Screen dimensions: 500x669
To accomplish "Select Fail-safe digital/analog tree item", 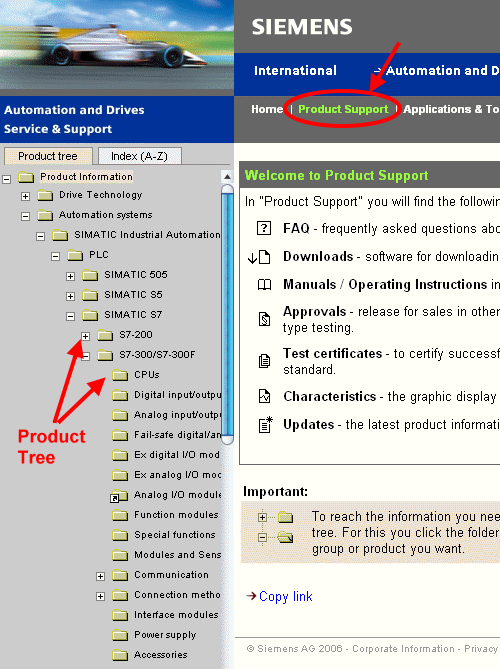I will pyautogui.click(x=177, y=435).
